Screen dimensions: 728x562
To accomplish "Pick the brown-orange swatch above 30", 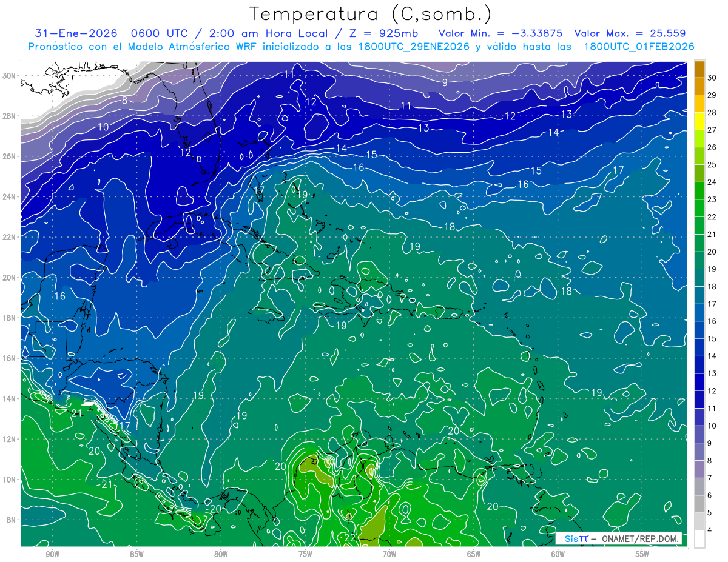I will click(699, 69).
